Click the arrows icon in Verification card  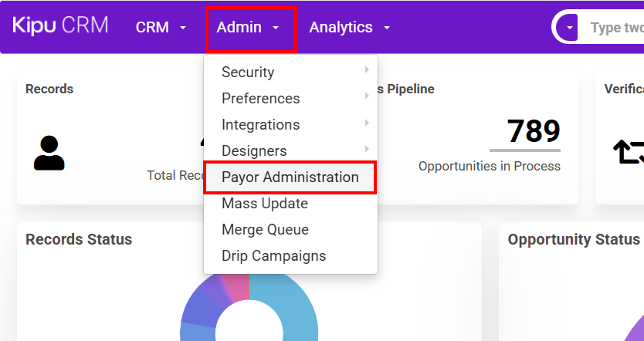tap(628, 153)
